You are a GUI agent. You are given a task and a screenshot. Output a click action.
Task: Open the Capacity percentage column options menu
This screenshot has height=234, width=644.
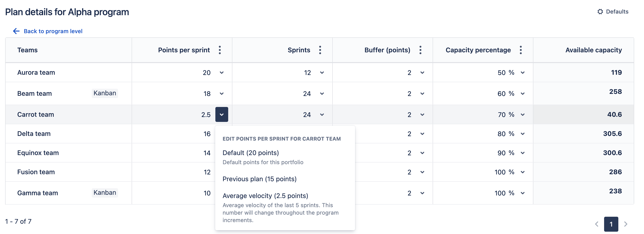coord(521,50)
